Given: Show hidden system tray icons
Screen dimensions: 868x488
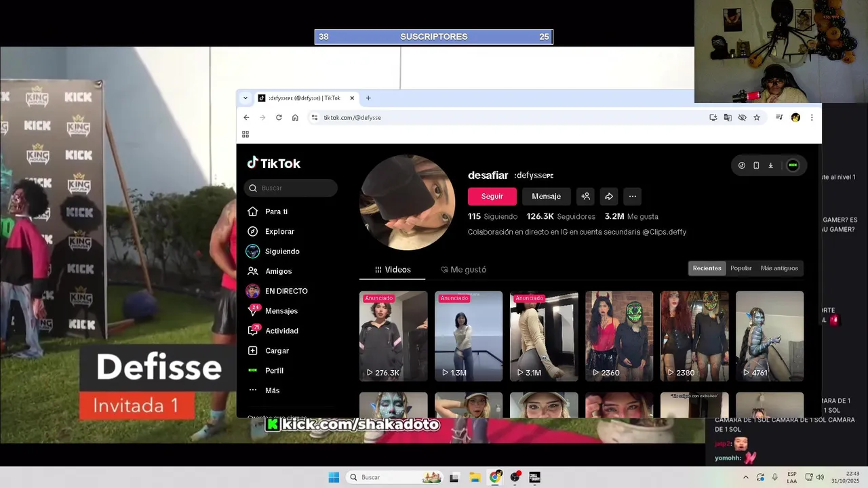Looking at the screenshot, I should tap(746, 477).
